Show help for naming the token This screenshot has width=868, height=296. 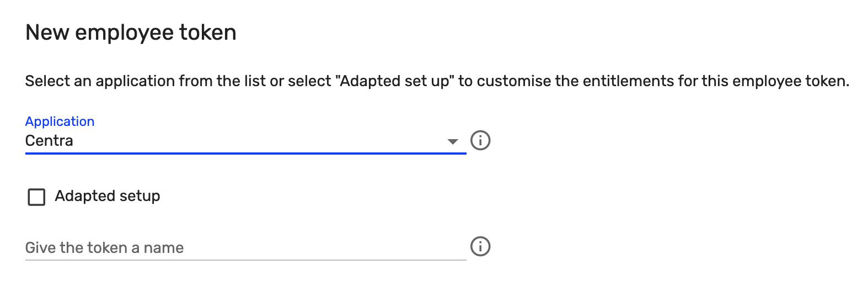click(480, 246)
